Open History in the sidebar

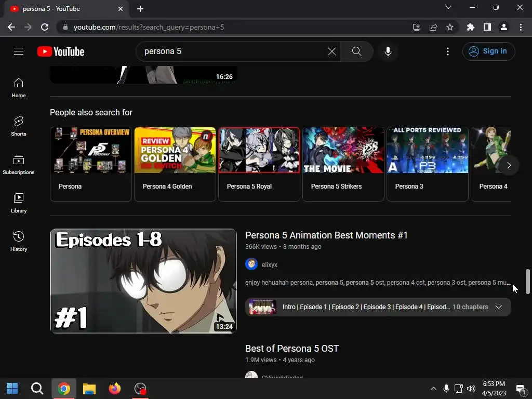pyautogui.click(x=19, y=241)
